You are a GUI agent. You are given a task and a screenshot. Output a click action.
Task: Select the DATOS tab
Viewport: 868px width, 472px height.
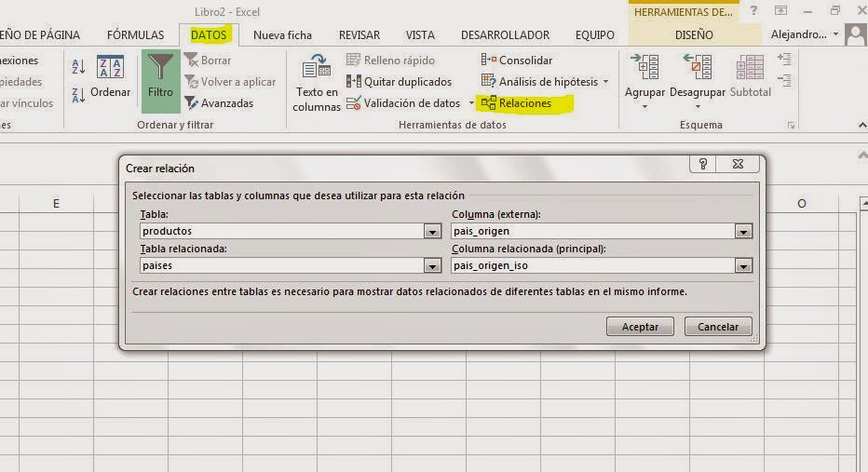click(x=209, y=34)
